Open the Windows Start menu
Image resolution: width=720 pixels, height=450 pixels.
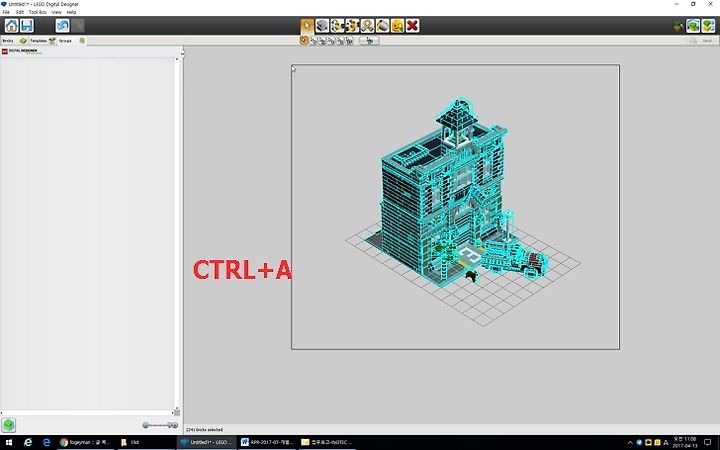click(9, 443)
